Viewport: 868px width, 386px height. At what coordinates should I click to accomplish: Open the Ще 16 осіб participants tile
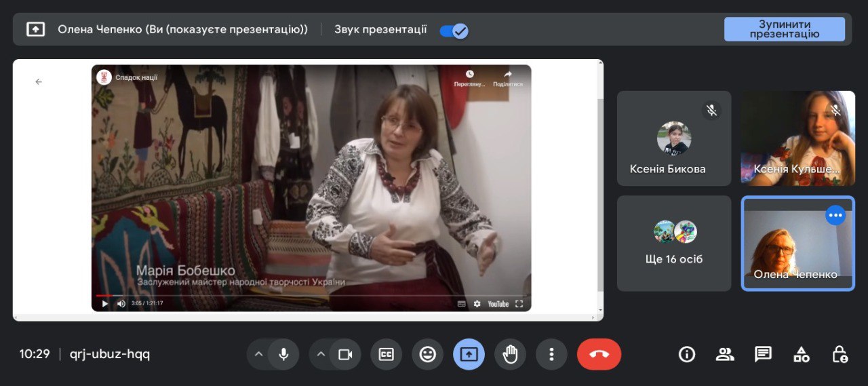(673, 244)
